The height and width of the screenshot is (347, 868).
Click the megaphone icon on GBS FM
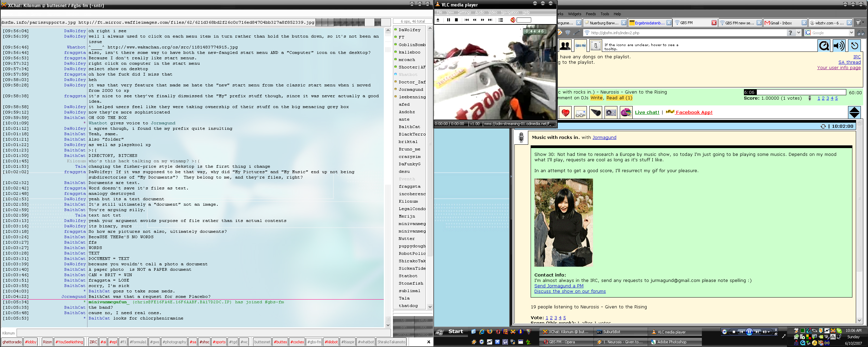[596, 113]
